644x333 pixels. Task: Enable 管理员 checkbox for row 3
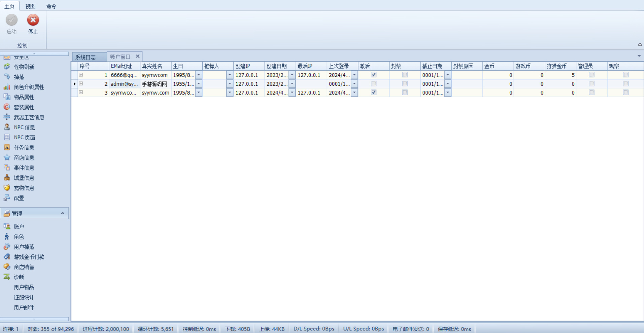[x=592, y=92]
